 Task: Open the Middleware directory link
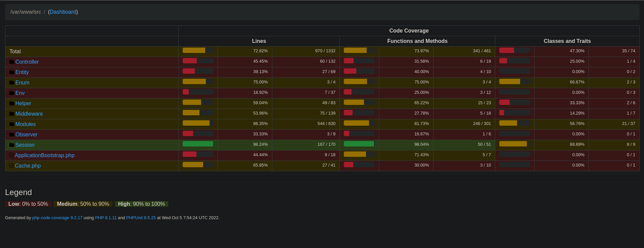pos(29,114)
